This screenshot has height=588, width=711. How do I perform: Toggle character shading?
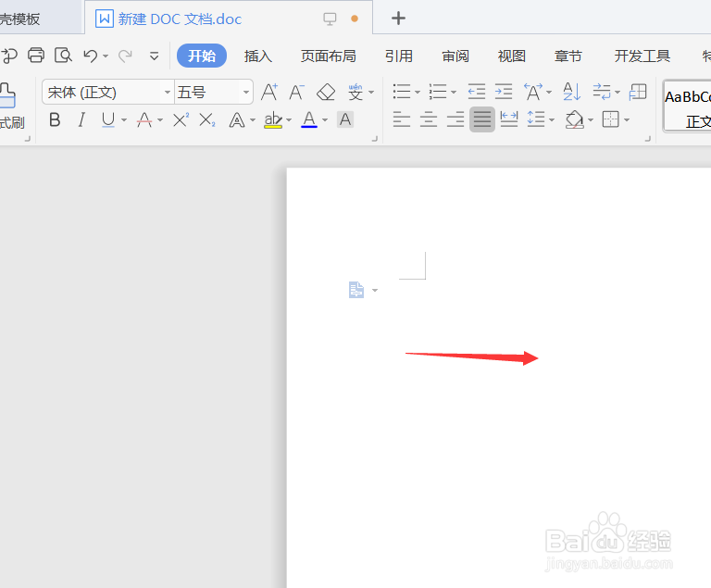(345, 119)
